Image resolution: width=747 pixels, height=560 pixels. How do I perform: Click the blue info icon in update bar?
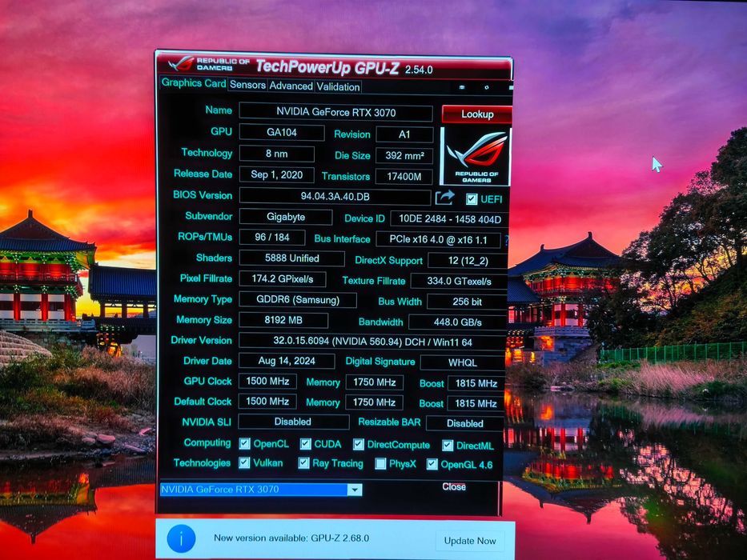pos(182,538)
